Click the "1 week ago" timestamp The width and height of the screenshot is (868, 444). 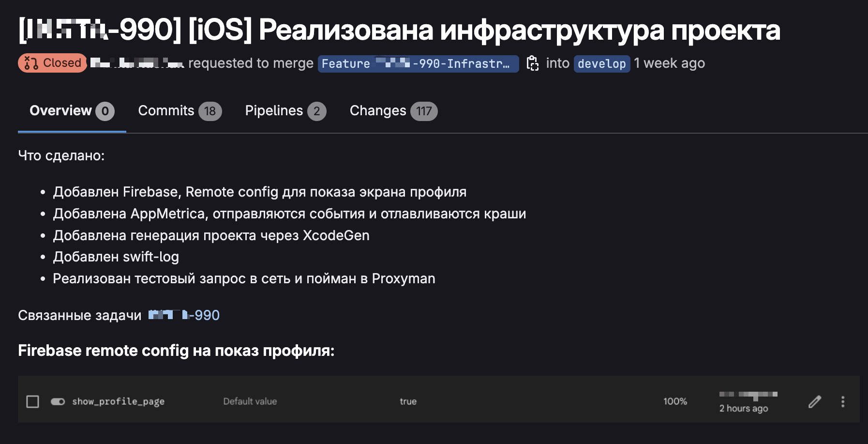pyautogui.click(x=669, y=63)
